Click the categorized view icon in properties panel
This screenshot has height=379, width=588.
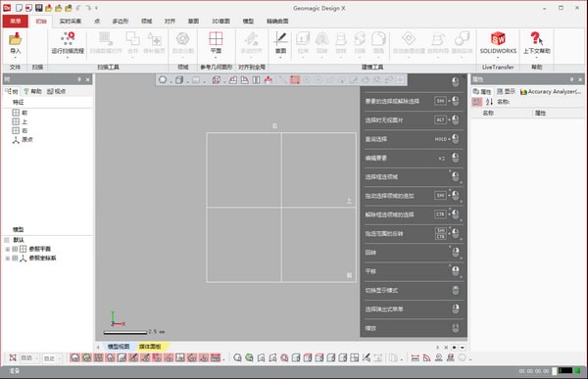(476, 102)
